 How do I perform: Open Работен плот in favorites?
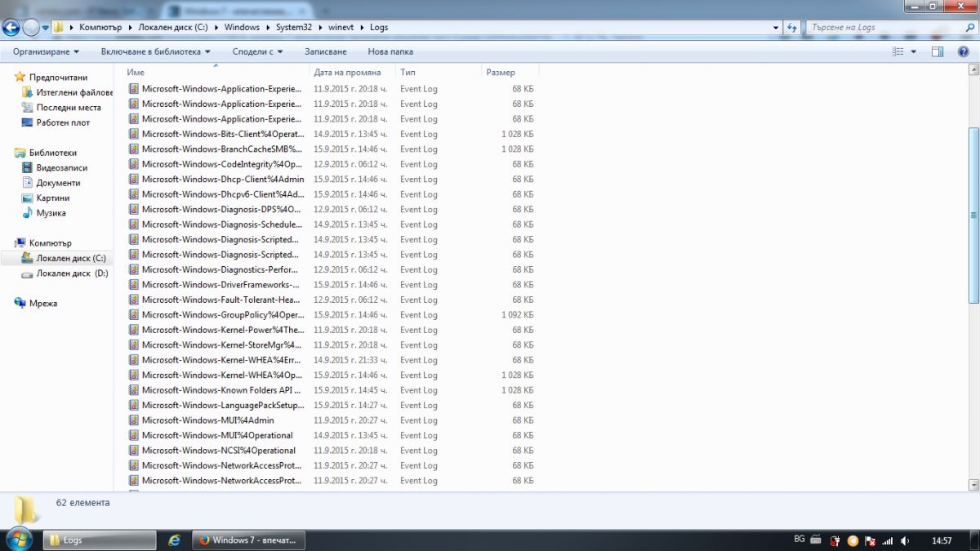63,122
